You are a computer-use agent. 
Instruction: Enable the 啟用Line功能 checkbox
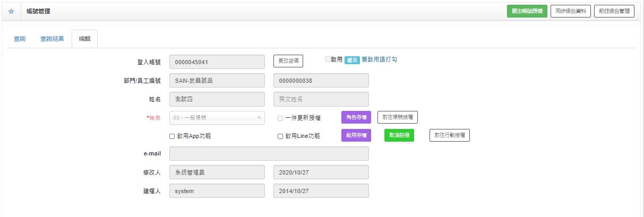[280, 136]
